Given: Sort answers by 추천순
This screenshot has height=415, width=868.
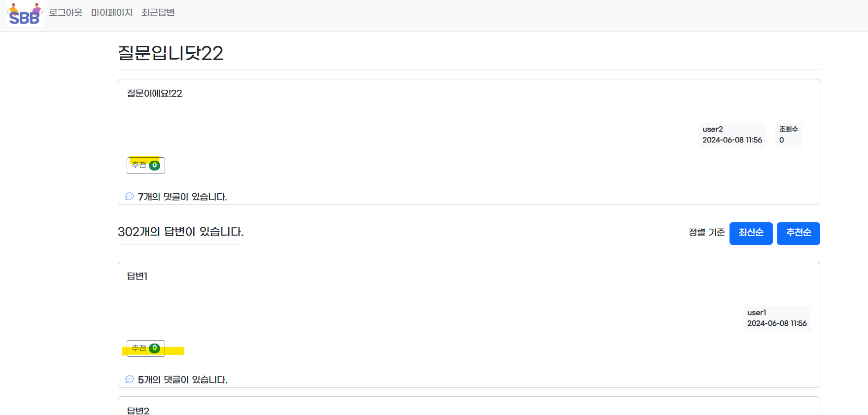Looking at the screenshot, I should click(x=798, y=233).
